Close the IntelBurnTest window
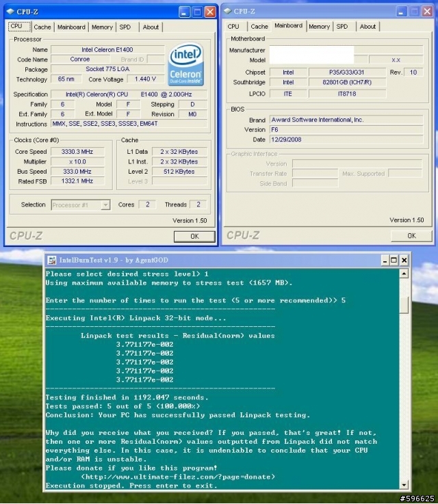The width and height of the screenshot is (438, 504). (404, 260)
